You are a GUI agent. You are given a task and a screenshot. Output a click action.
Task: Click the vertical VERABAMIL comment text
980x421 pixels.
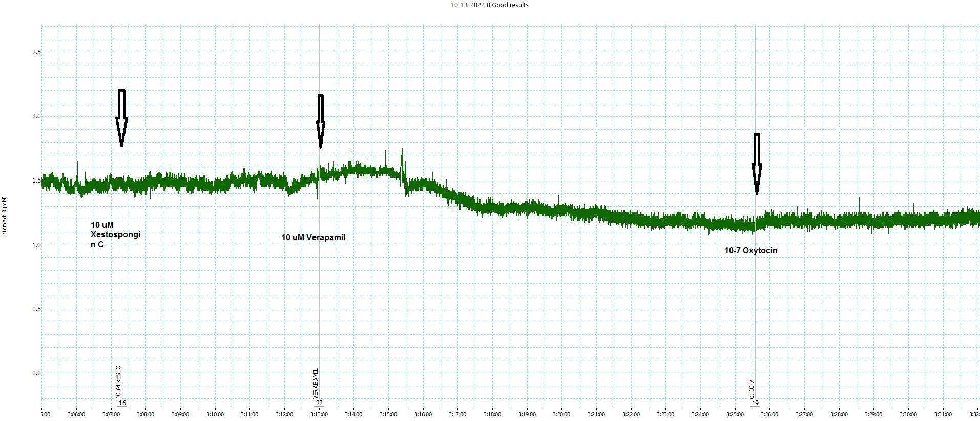coord(316,384)
